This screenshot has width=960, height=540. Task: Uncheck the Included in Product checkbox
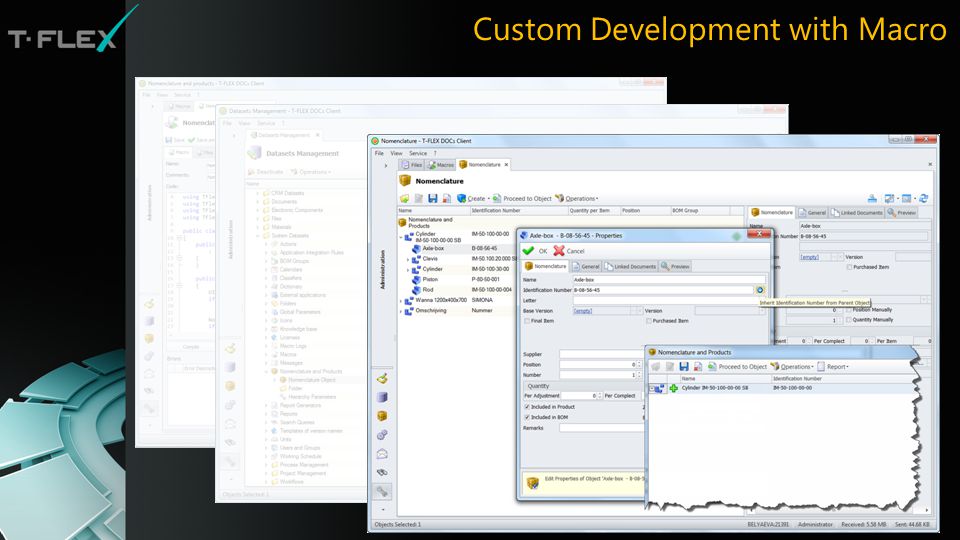point(527,407)
